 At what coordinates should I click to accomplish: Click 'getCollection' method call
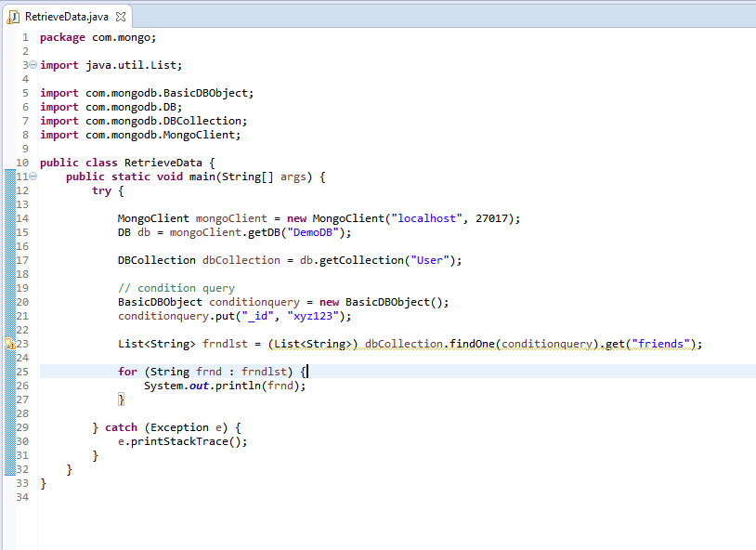pyautogui.click(x=361, y=260)
